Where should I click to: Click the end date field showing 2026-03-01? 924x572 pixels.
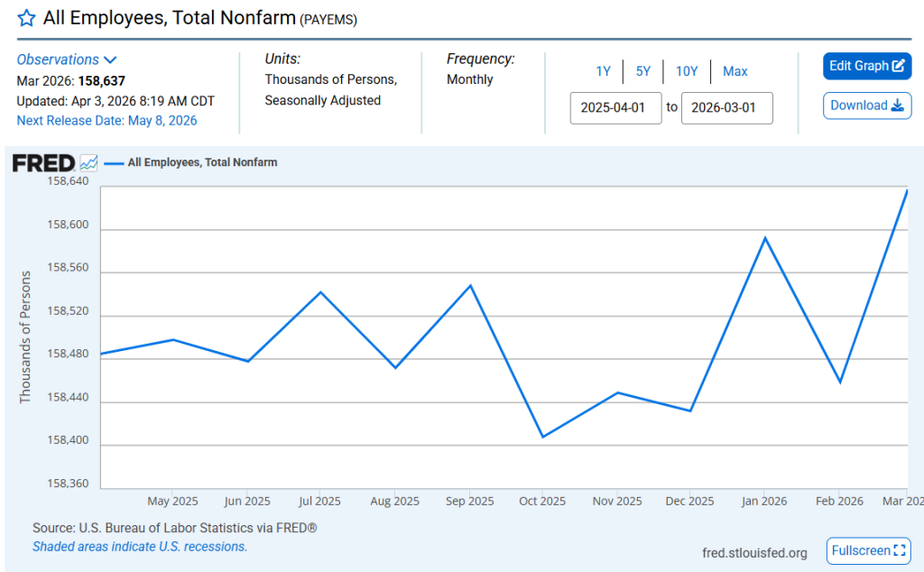click(727, 108)
